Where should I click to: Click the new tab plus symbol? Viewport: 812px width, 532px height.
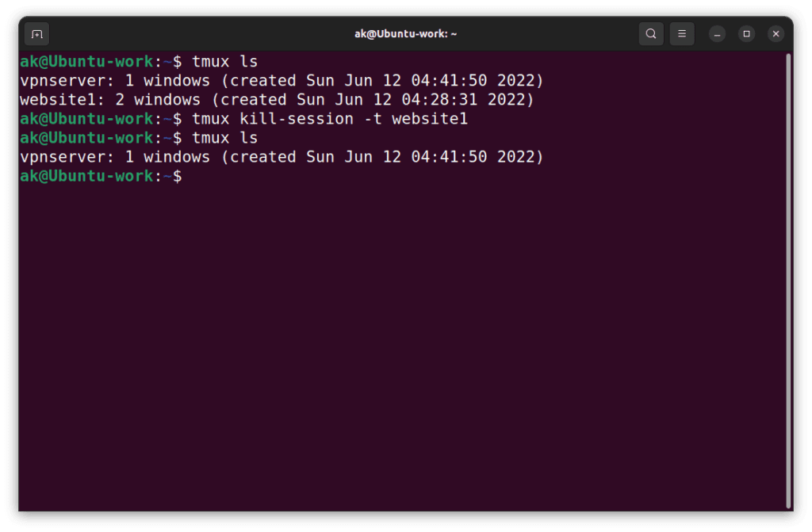tap(36, 33)
